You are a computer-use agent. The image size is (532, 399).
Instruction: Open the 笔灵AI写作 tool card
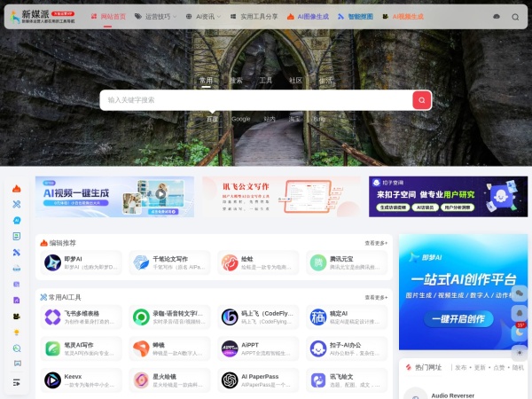(x=81, y=348)
